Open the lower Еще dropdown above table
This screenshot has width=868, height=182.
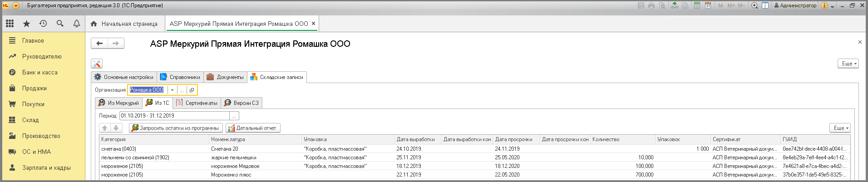tap(840, 128)
